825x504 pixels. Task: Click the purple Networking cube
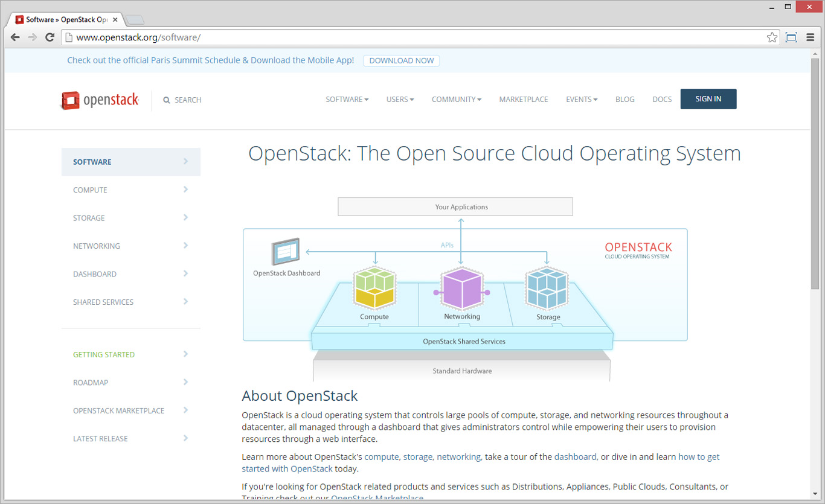click(x=461, y=288)
